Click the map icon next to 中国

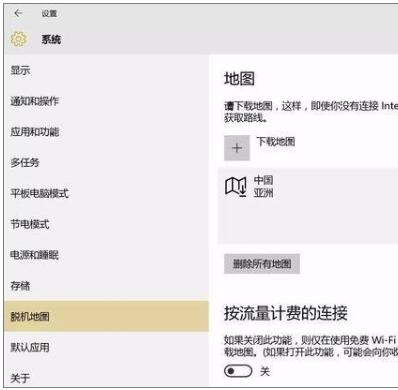coord(236,187)
